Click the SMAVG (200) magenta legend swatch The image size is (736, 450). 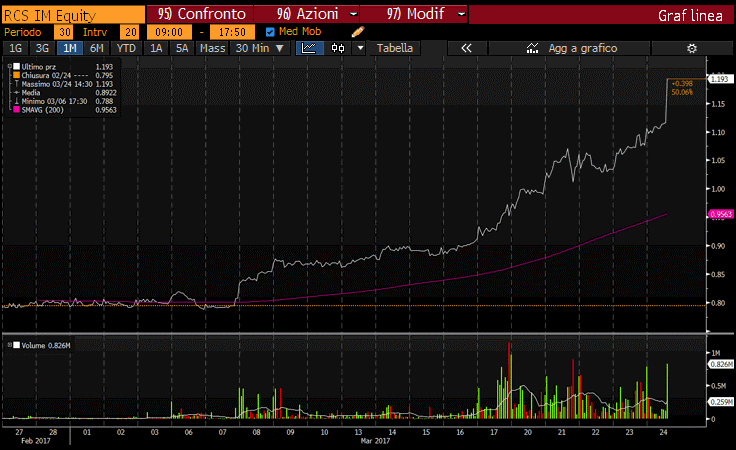pyautogui.click(x=15, y=110)
